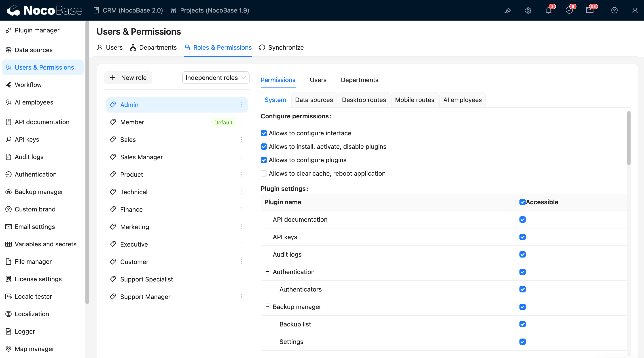Screen dimensions: 644x358
Task: Open the Independent roles dropdown
Action: click(x=216, y=78)
